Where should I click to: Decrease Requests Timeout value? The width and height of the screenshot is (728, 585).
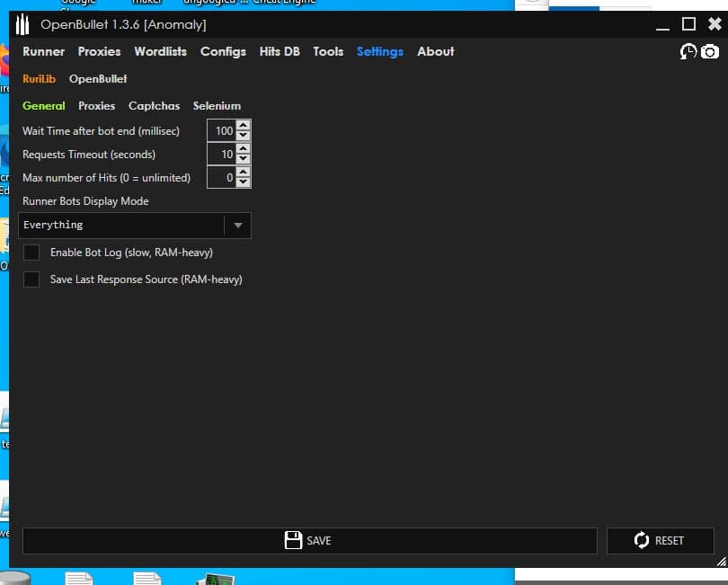244,160
